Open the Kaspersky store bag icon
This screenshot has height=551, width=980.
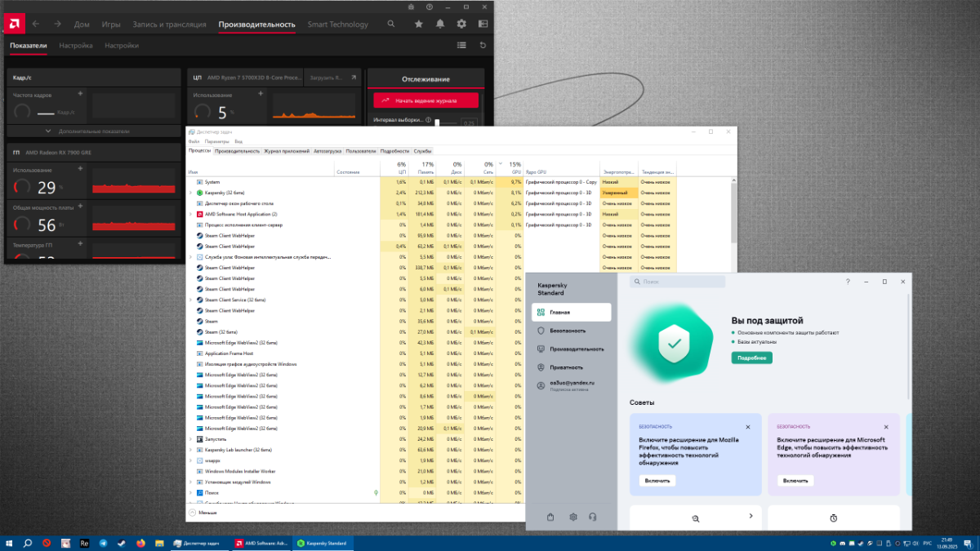pos(550,517)
